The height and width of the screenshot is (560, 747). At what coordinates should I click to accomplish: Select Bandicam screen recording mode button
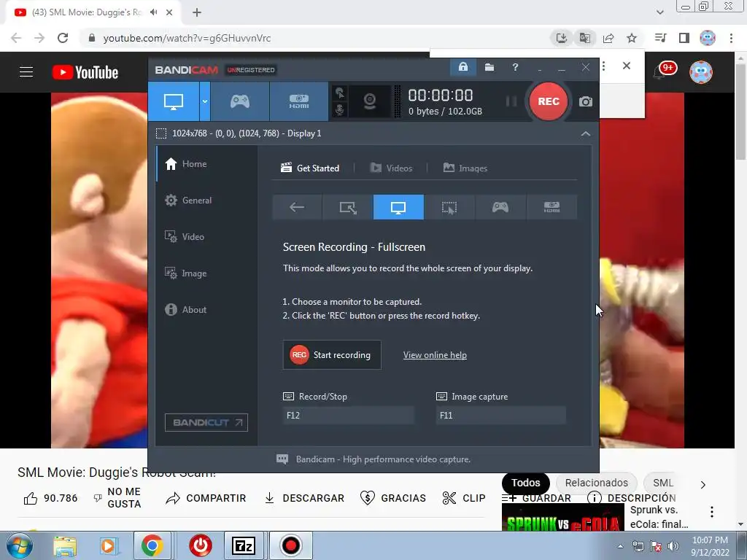(174, 101)
